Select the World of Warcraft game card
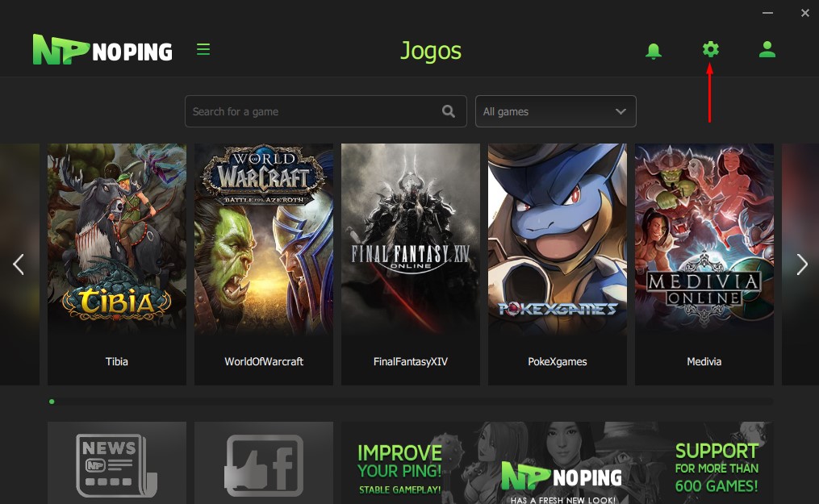 tap(264, 264)
